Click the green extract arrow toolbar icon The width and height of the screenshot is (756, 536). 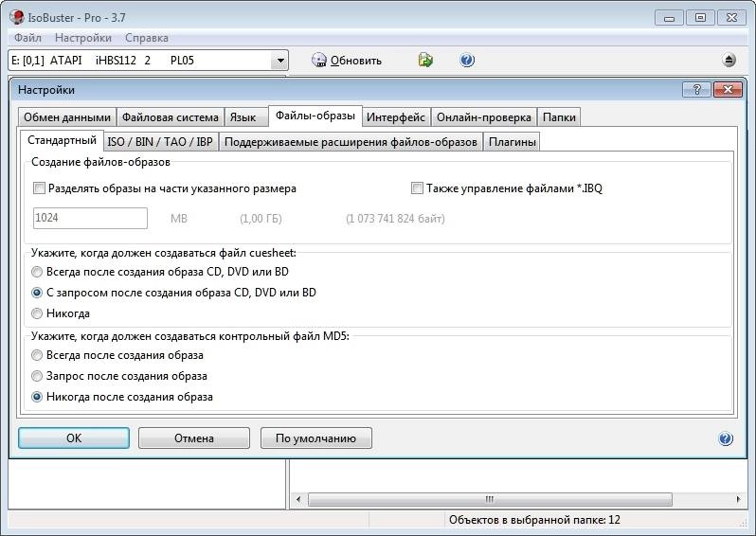pos(425,61)
